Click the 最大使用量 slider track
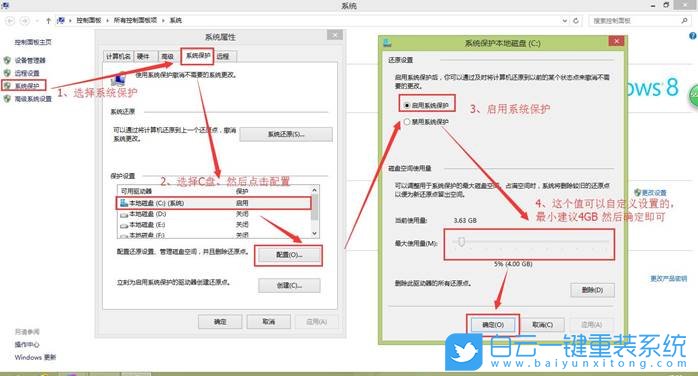Screen dimensions: 698x376 click(531, 242)
